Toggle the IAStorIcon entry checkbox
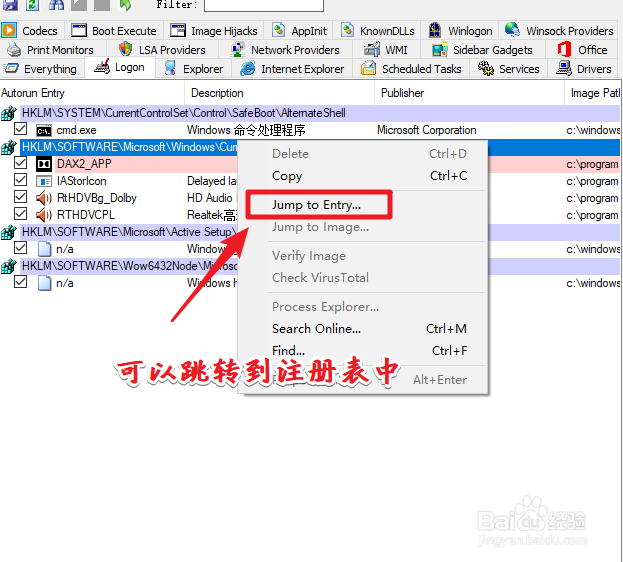Screen dimensions: 623x562 (20, 180)
